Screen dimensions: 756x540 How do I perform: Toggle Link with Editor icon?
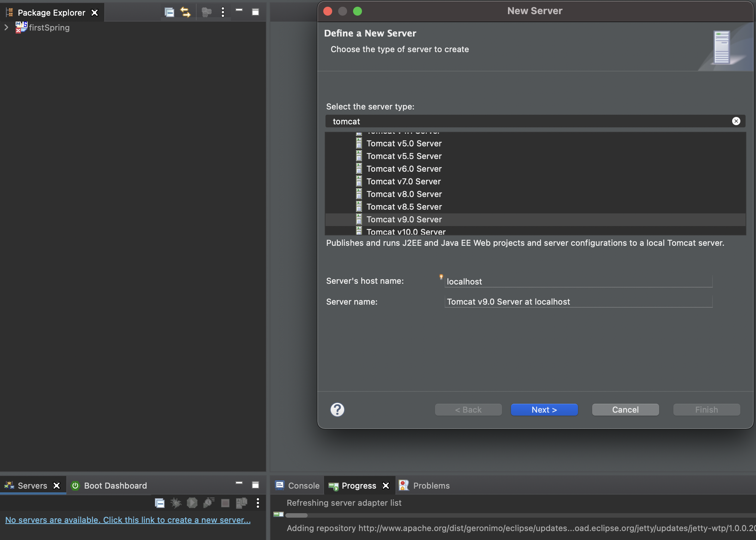point(185,12)
